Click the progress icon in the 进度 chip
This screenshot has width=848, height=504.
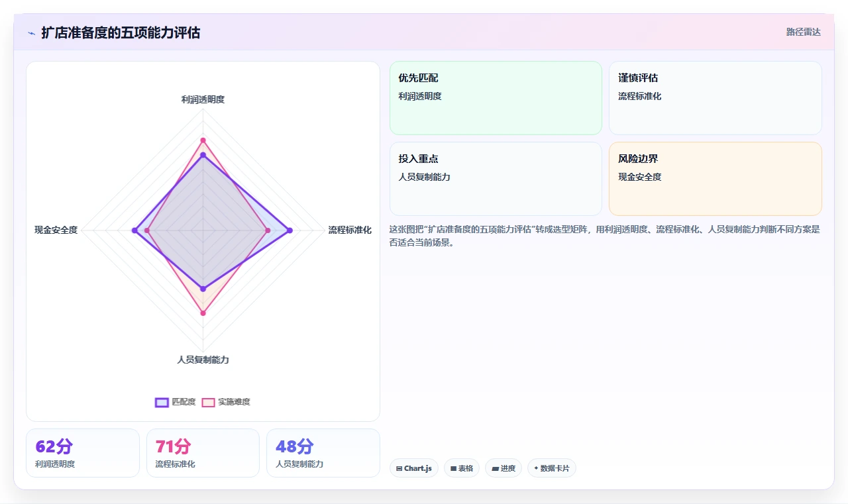tap(495, 468)
